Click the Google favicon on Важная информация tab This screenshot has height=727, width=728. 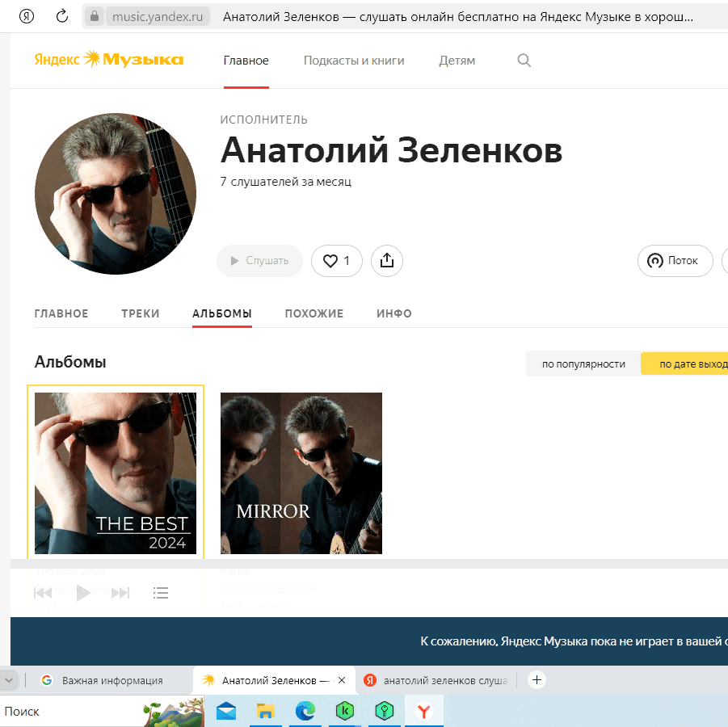pyautogui.click(x=47, y=680)
